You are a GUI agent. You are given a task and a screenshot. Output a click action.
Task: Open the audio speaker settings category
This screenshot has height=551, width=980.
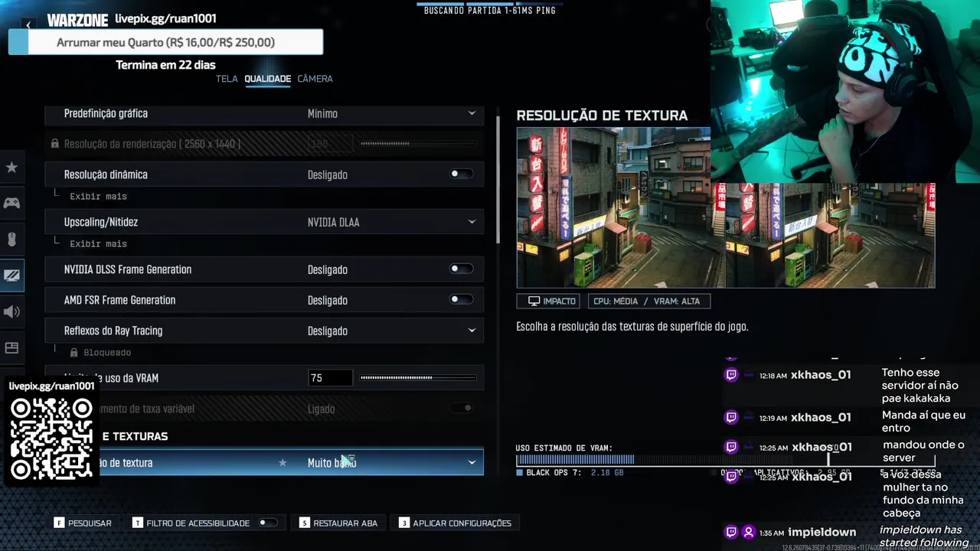pyautogui.click(x=11, y=311)
